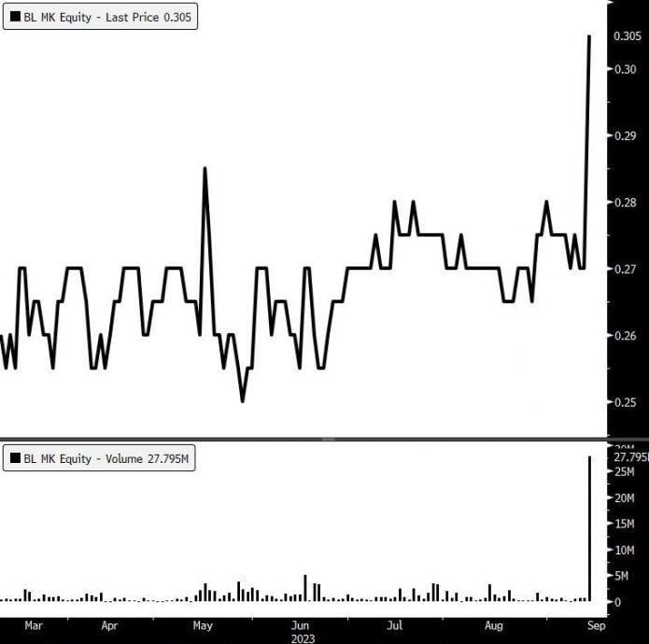Click the tallest volume bar near Sep
The width and height of the screenshot is (649, 644).
pyautogui.click(x=589, y=527)
